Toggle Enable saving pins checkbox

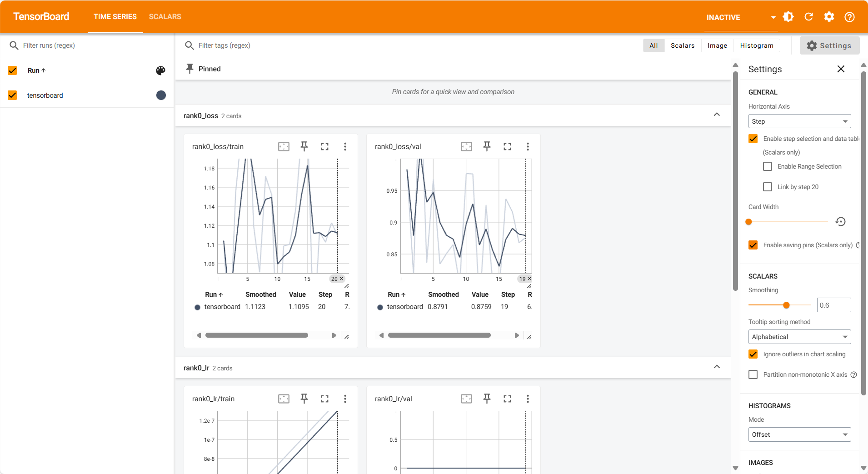(753, 245)
